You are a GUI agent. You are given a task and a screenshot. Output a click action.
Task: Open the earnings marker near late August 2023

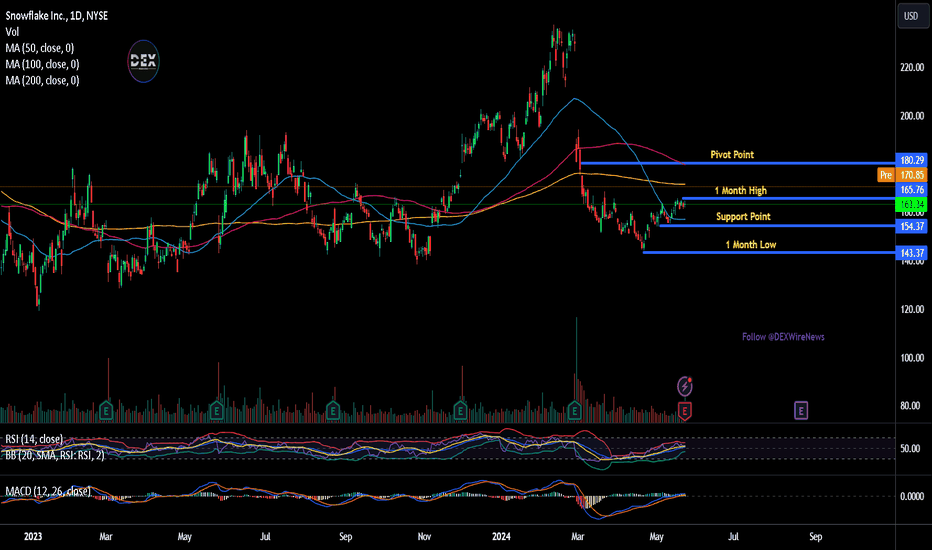coord(333,410)
